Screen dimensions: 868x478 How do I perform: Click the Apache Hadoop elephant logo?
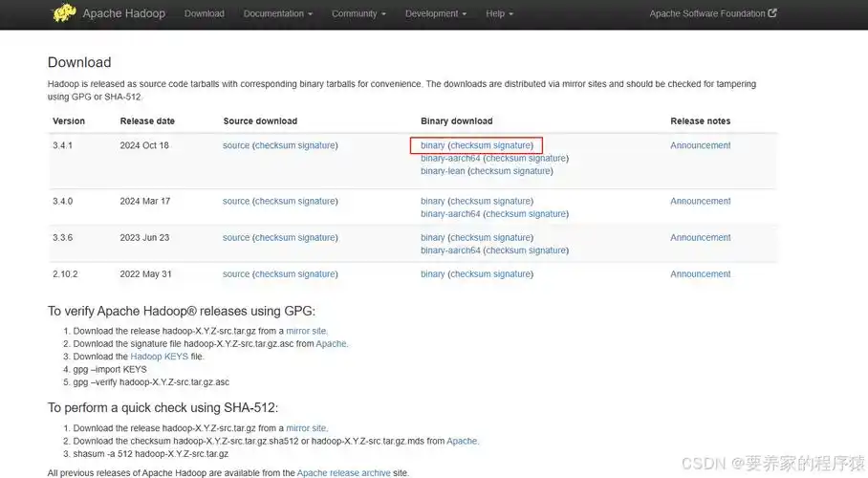(x=64, y=12)
